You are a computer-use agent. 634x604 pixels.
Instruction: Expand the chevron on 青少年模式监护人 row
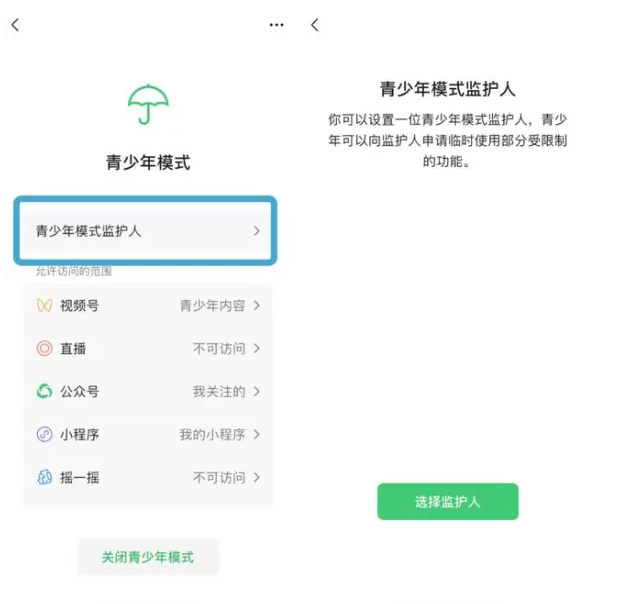point(256,231)
